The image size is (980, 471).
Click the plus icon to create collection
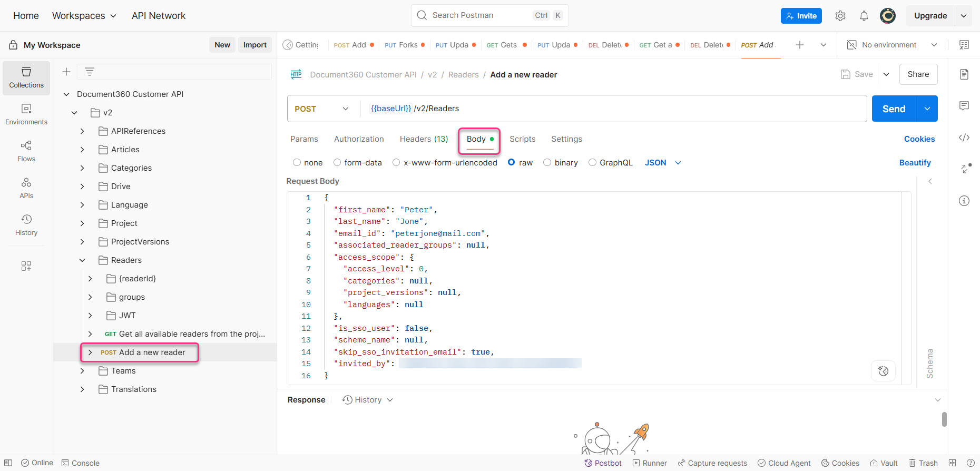(66, 72)
